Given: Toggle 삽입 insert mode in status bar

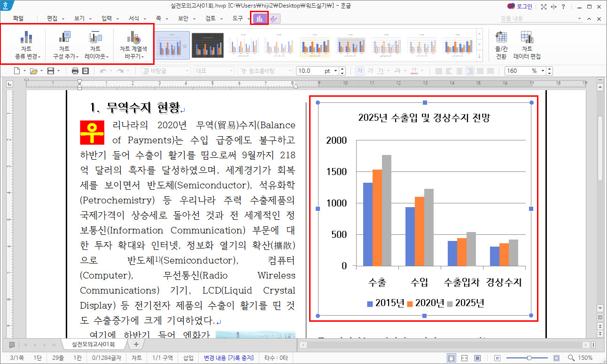Looking at the screenshot, I should click(188, 358).
